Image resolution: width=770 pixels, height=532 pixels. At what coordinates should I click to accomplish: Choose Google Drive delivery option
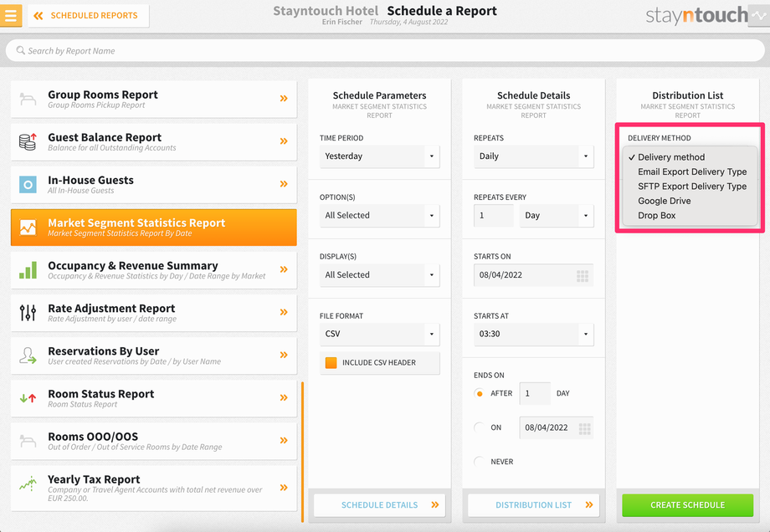[690, 201]
